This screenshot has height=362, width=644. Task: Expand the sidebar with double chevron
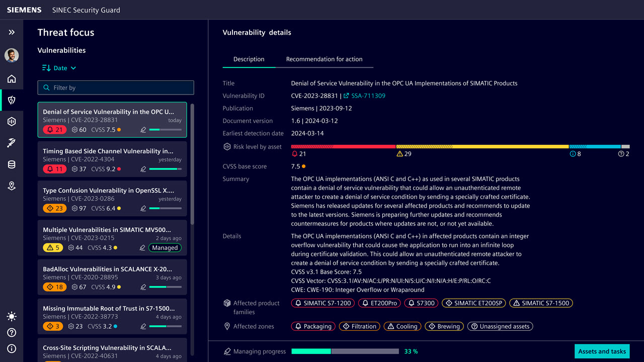click(12, 32)
